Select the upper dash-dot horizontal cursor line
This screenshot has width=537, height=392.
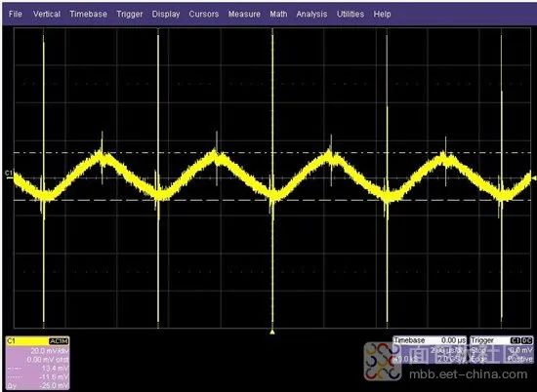point(272,152)
